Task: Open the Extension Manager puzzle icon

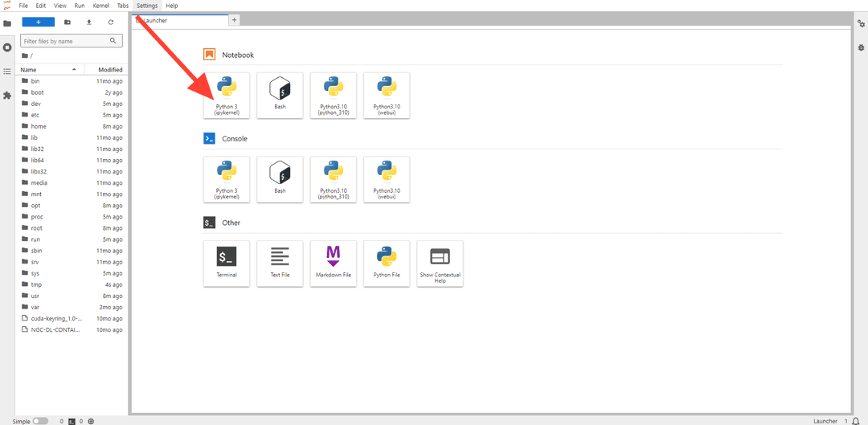Action: 7,96
